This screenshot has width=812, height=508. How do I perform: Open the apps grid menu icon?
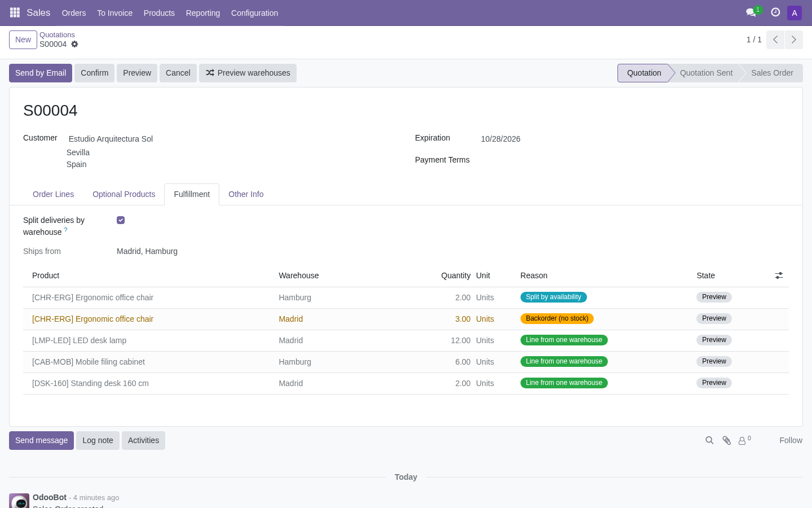(15, 12)
